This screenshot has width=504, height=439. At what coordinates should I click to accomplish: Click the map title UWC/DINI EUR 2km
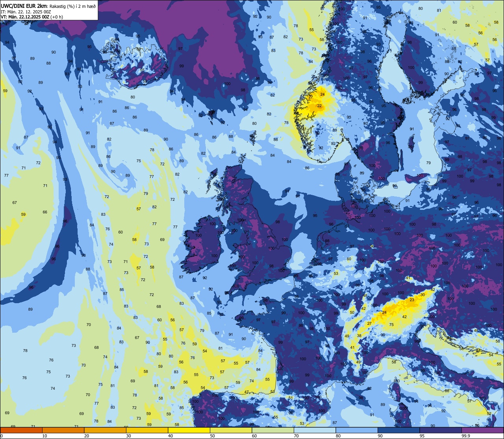[x=24, y=6]
